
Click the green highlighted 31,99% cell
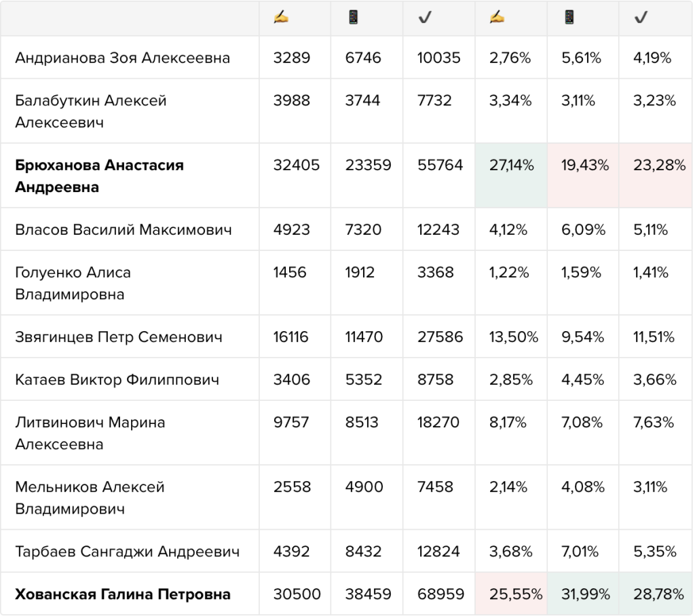583,594
